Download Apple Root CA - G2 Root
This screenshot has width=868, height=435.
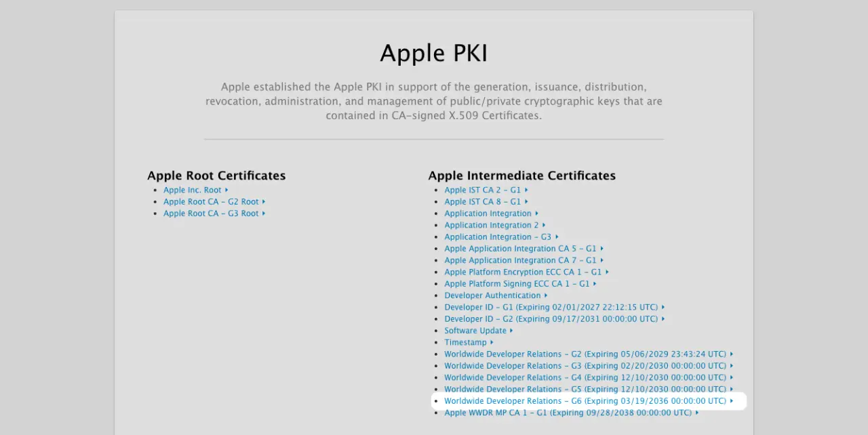coord(214,202)
